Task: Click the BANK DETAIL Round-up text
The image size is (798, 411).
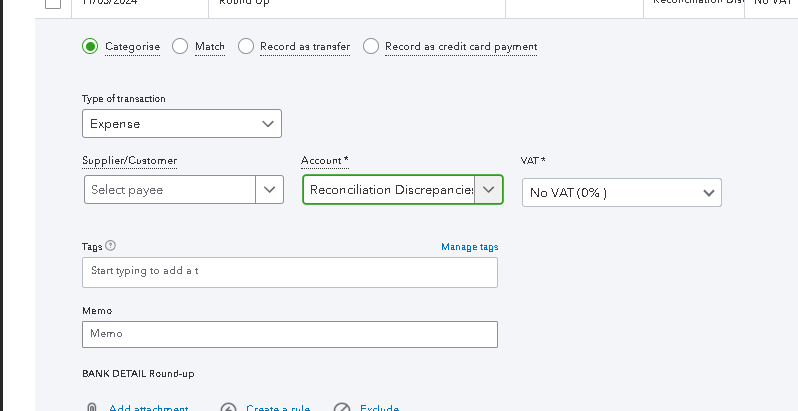Action: [x=138, y=374]
